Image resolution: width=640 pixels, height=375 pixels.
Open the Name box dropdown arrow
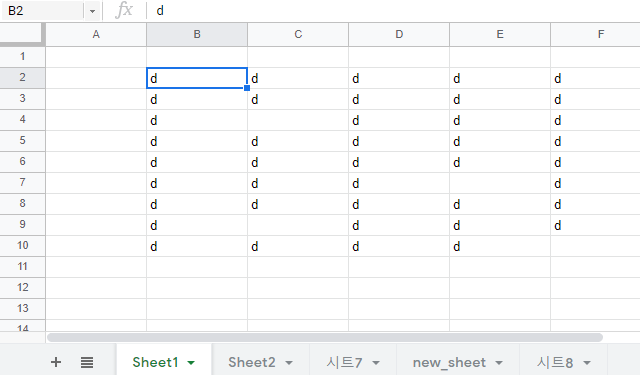[93, 11]
